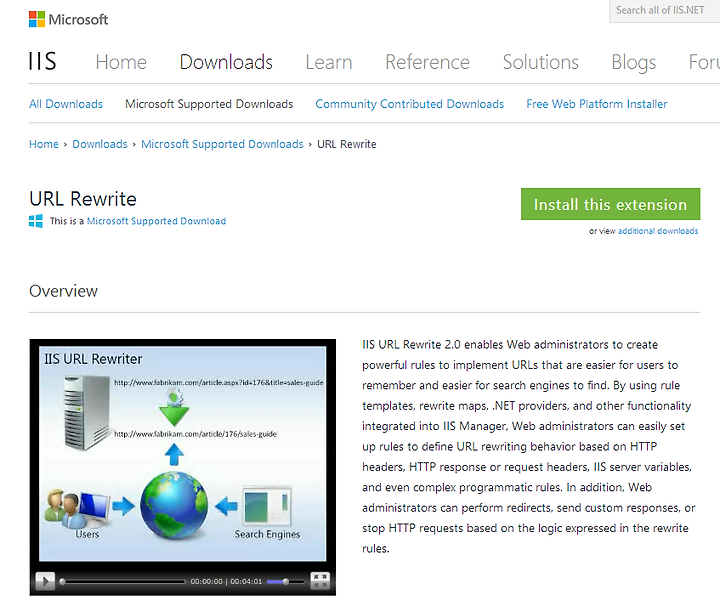720x606 pixels.
Task: Select Microsoft Supported Downloads subnav item
Action: coord(209,104)
